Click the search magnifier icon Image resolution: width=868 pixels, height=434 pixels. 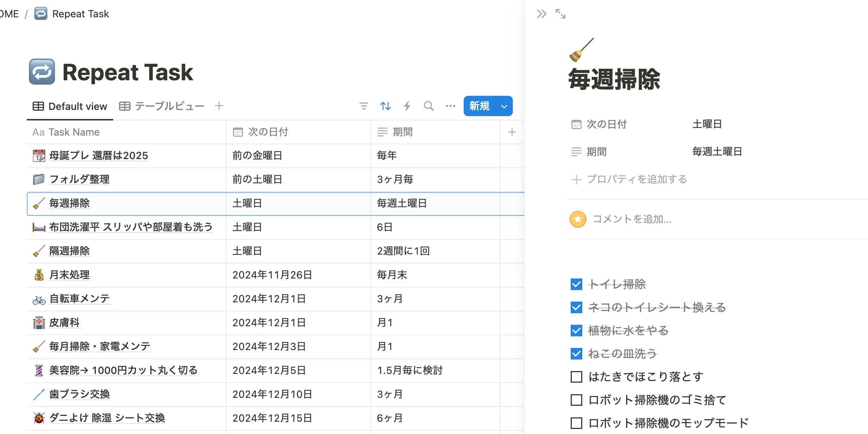pyautogui.click(x=429, y=106)
